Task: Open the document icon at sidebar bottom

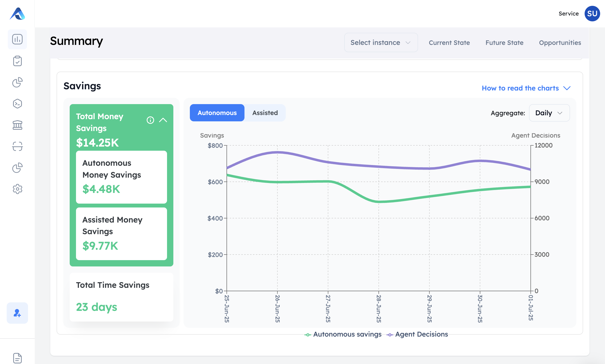Action: click(17, 358)
